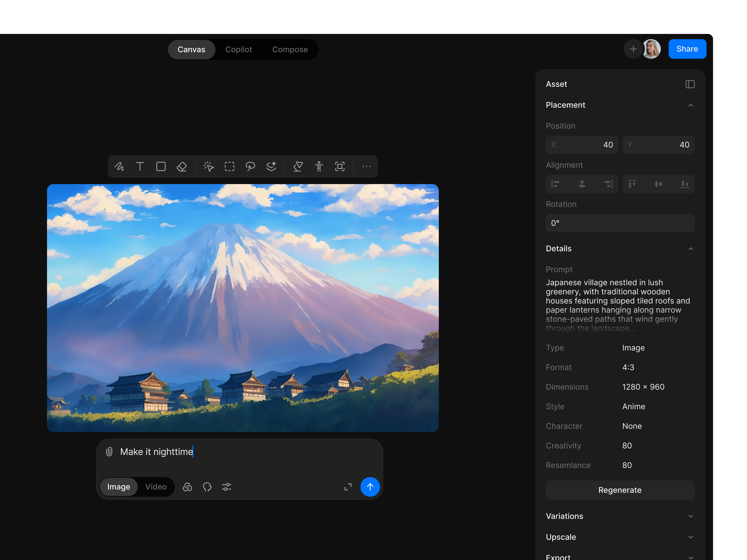
Task: Switch to the Copilot tab
Action: 239,49
